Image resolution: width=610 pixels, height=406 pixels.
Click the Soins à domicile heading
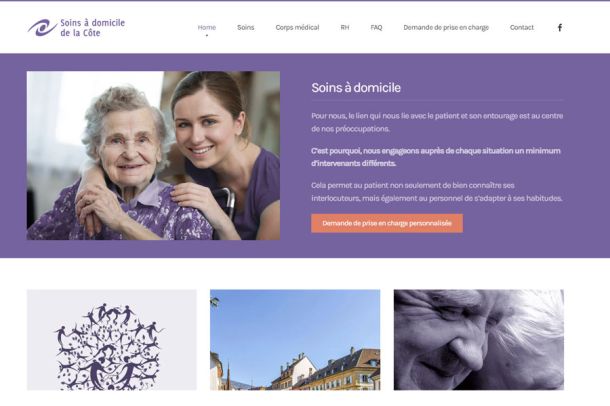point(356,88)
